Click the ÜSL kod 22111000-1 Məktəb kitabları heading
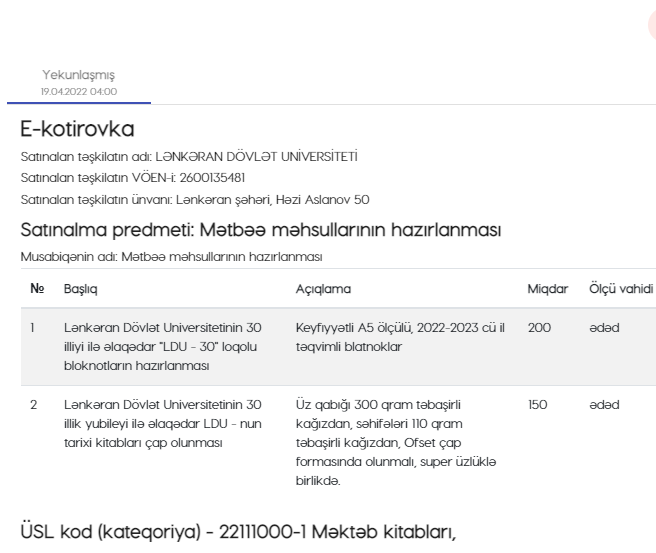The width and height of the screenshot is (656, 553). click(238, 532)
